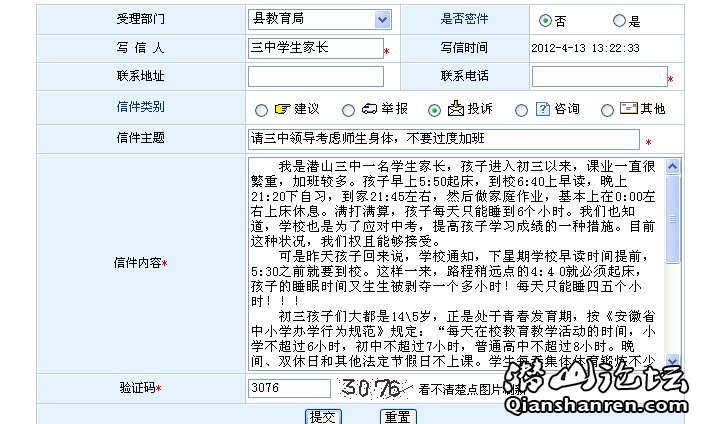The width and height of the screenshot is (701, 424).
Task: Click the content textarea scrollbar thumb
Action: click(672, 219)
